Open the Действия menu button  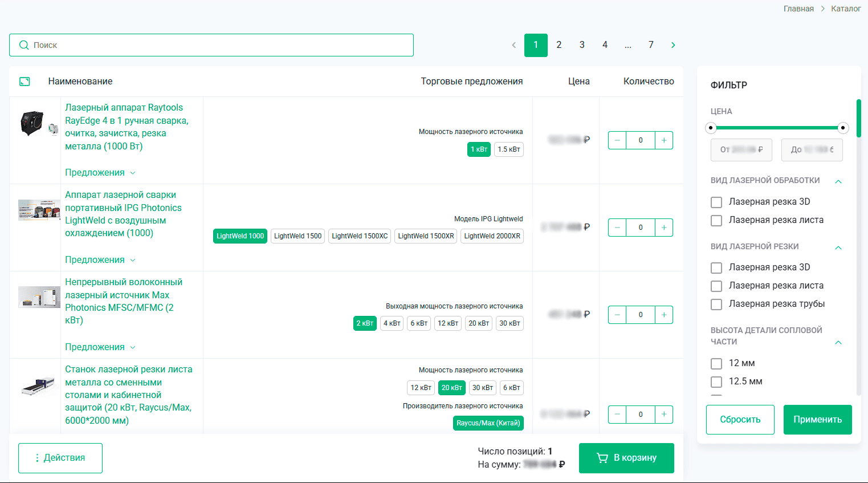pyautogui.click(x=60, y=458)
